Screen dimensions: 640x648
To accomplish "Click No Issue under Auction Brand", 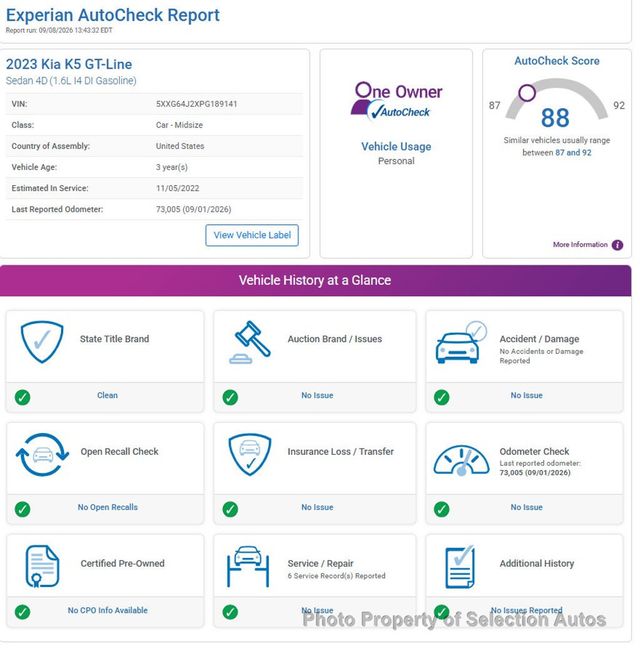I will pos(317,395).
